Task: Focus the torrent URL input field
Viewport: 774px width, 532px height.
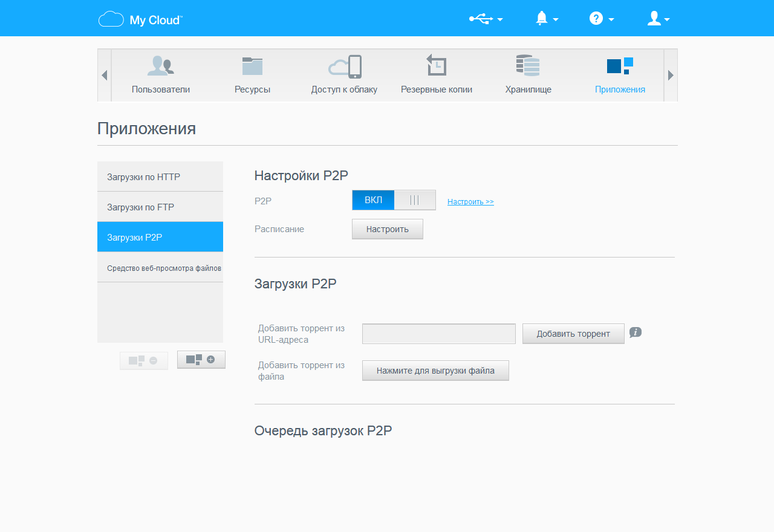Action: (439, 334)
